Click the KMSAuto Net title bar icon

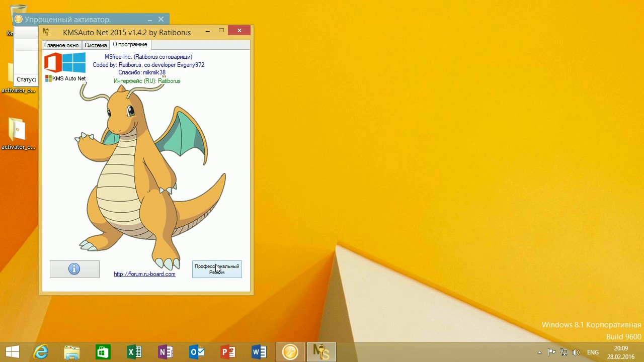click(47, 32)
